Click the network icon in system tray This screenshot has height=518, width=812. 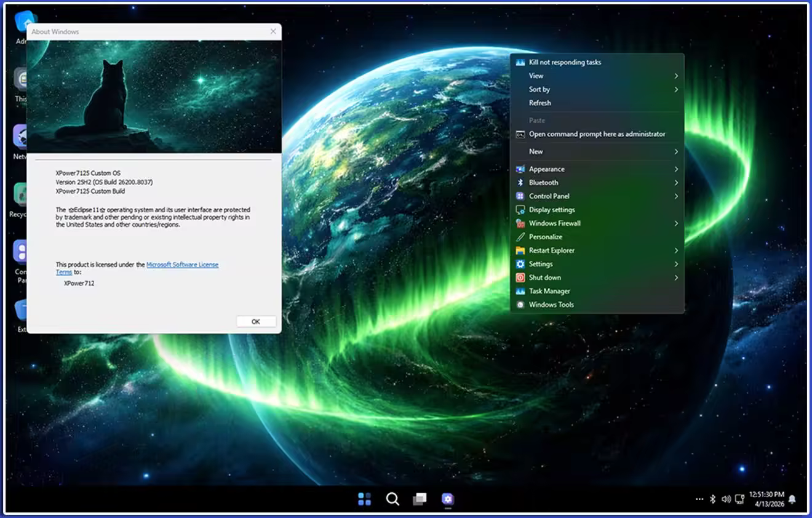point(739,499)
